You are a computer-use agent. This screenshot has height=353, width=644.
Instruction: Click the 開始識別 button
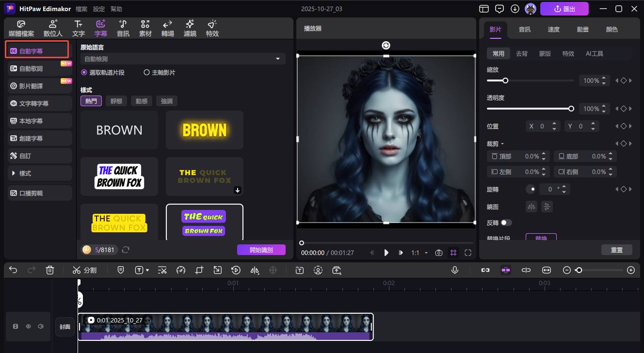click(261, 250)
